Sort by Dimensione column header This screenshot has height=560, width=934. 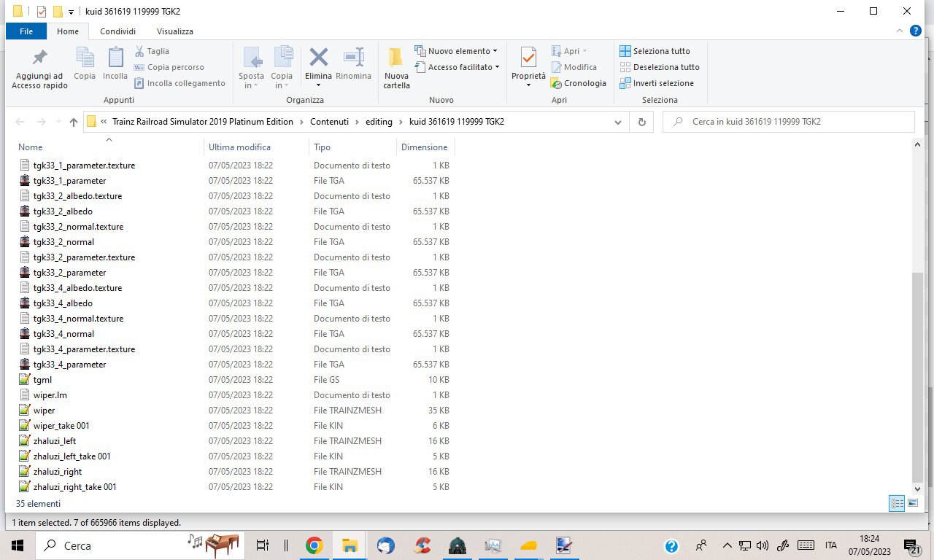[x=423, y=147]
